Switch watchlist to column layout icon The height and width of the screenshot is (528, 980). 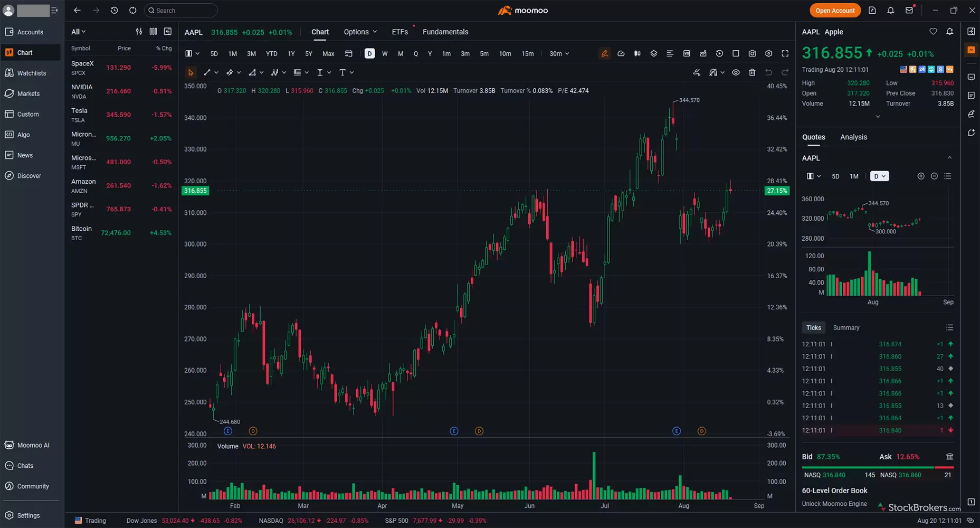[153, 32]
